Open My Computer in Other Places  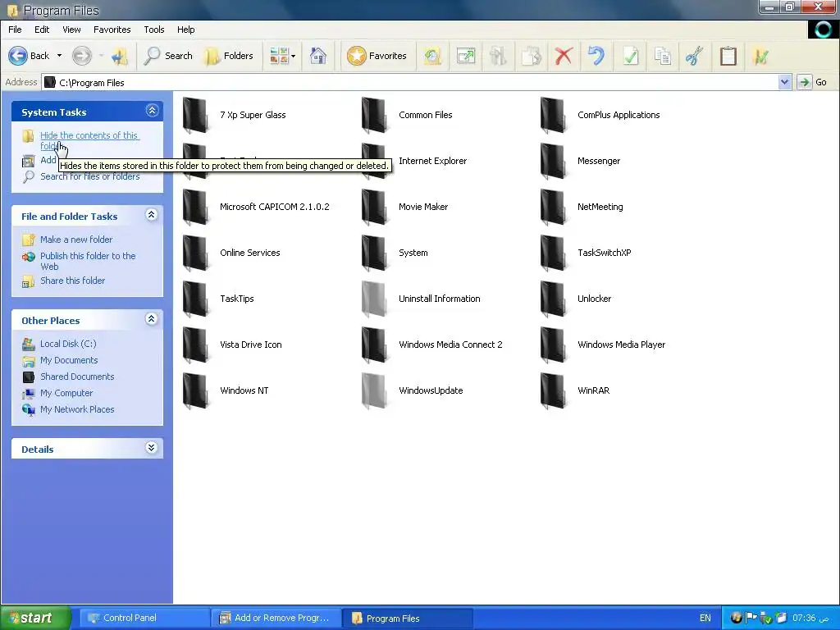coord(66,393)
